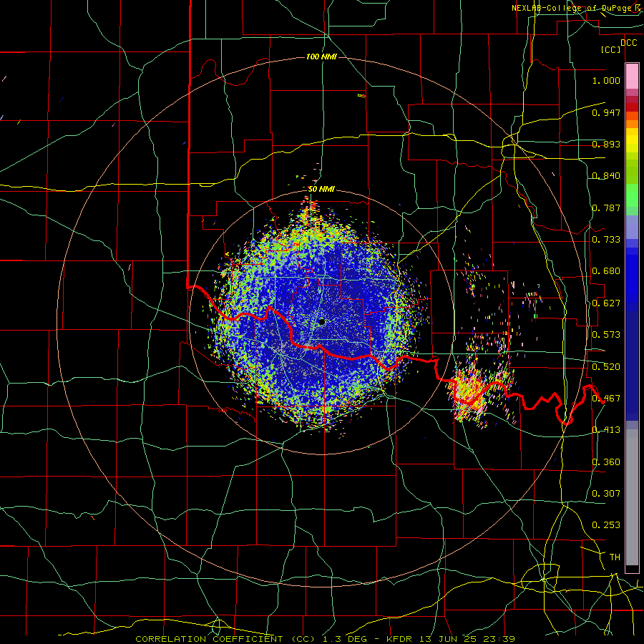Click the pink top segment of the color bar
This screenshot has width=644, height=644.
(632, 77)
